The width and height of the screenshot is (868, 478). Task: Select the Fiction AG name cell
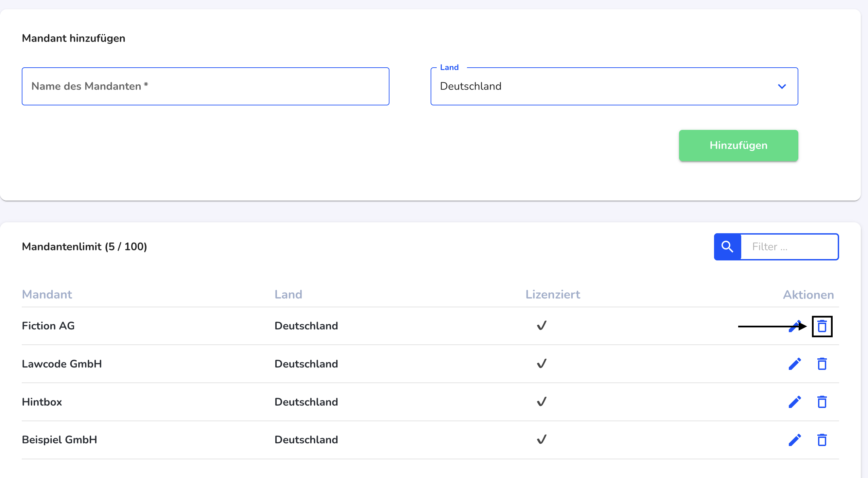coord(48,326)
